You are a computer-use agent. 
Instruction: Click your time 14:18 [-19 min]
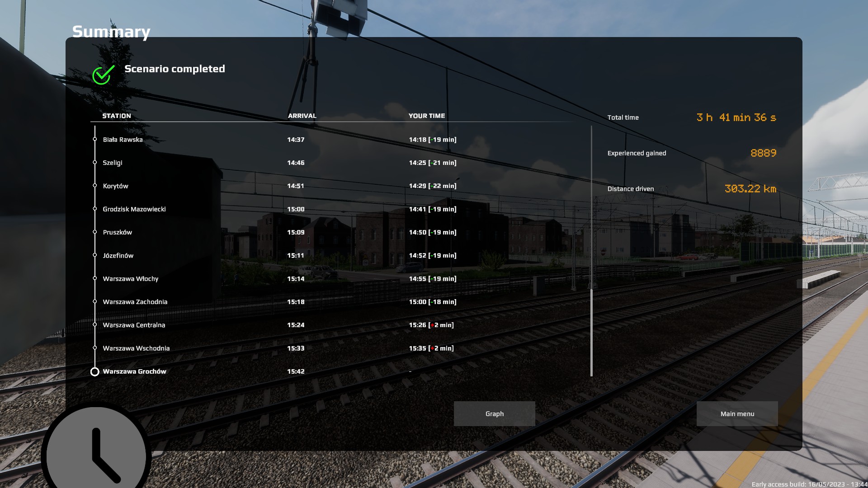pos(433,140)
